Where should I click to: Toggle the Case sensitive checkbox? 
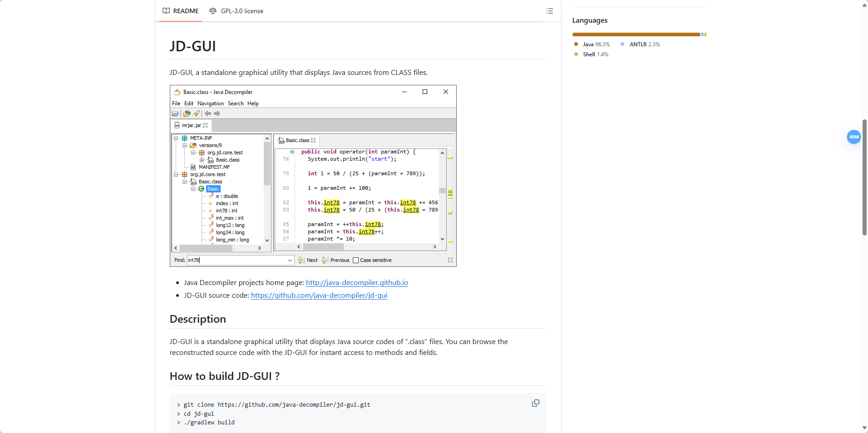tap(356, 260)
